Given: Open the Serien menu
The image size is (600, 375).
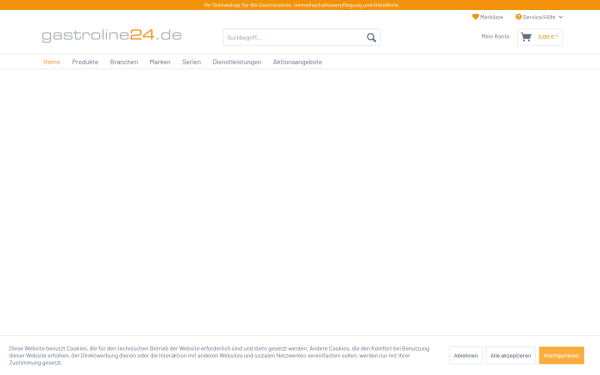Looking at the screenshot, I should coord(191,62).
